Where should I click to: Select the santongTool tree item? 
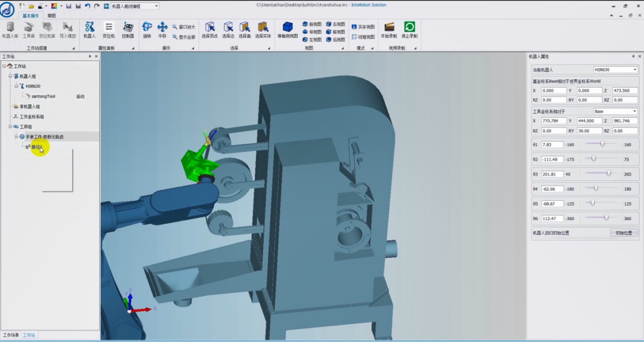(x=43, y=96)
